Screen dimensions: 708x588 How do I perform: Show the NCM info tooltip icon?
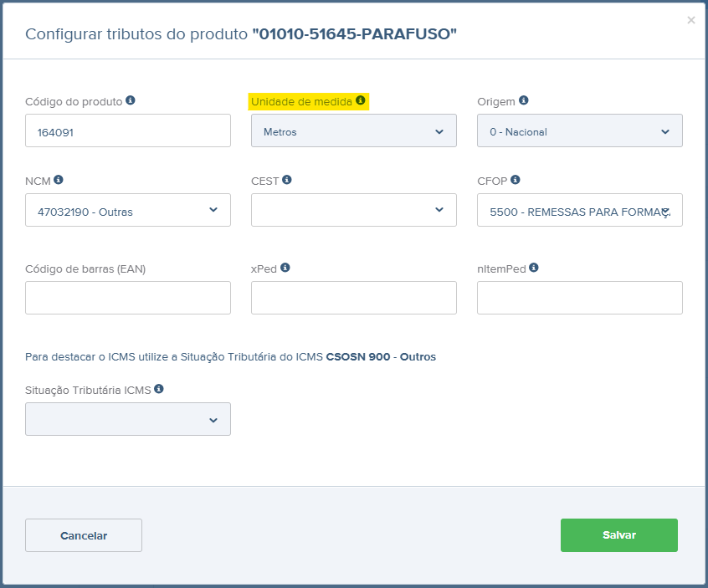click(x=59, y=180)
